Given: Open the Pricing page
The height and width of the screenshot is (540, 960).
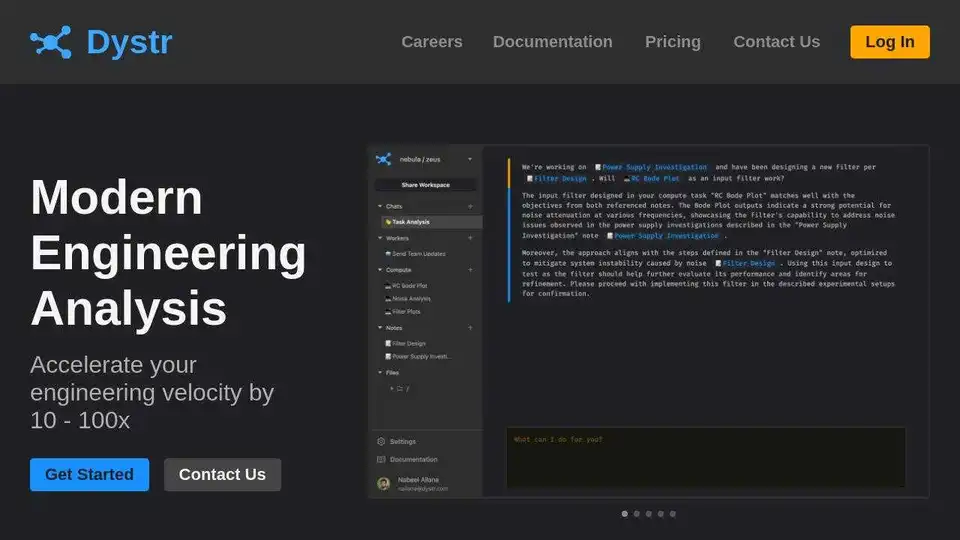Looking at the screenshot, I should pos(672,42).
